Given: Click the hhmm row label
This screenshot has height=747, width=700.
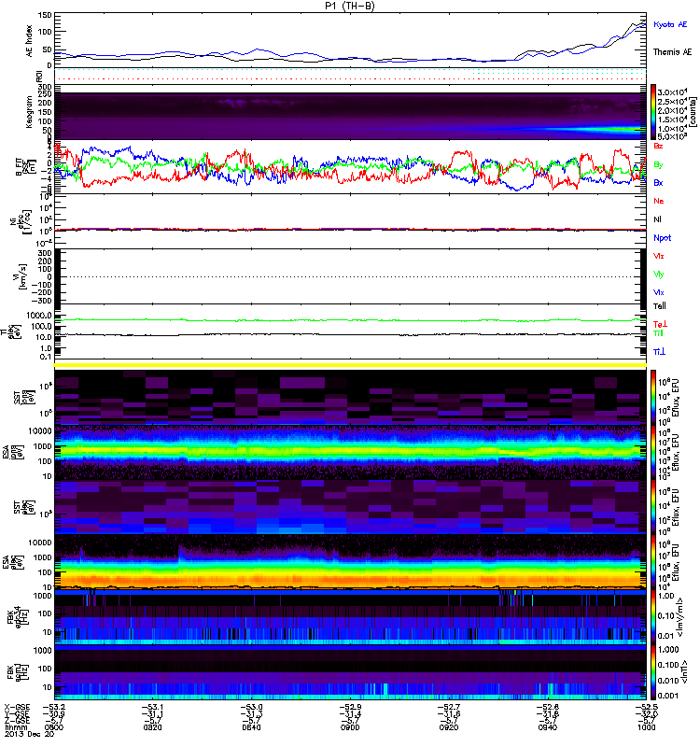Looking at the screenshot, I should click(16, 727).
